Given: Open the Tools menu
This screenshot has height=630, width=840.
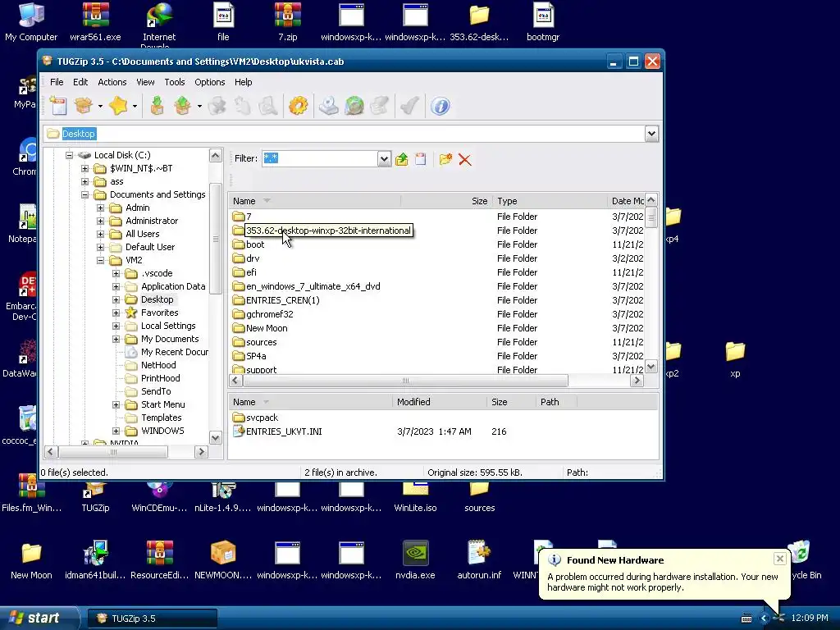Looking at the screenshot, I should click(x=175, y=82).
